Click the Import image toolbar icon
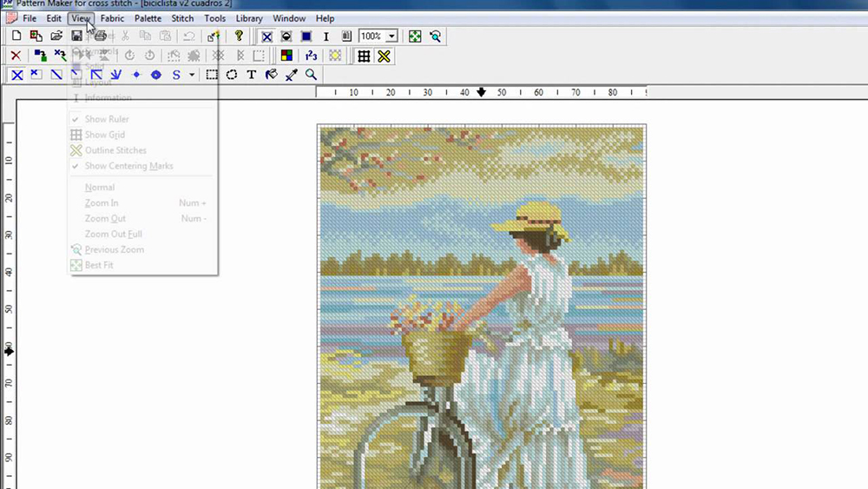 [x=36, y=36]
